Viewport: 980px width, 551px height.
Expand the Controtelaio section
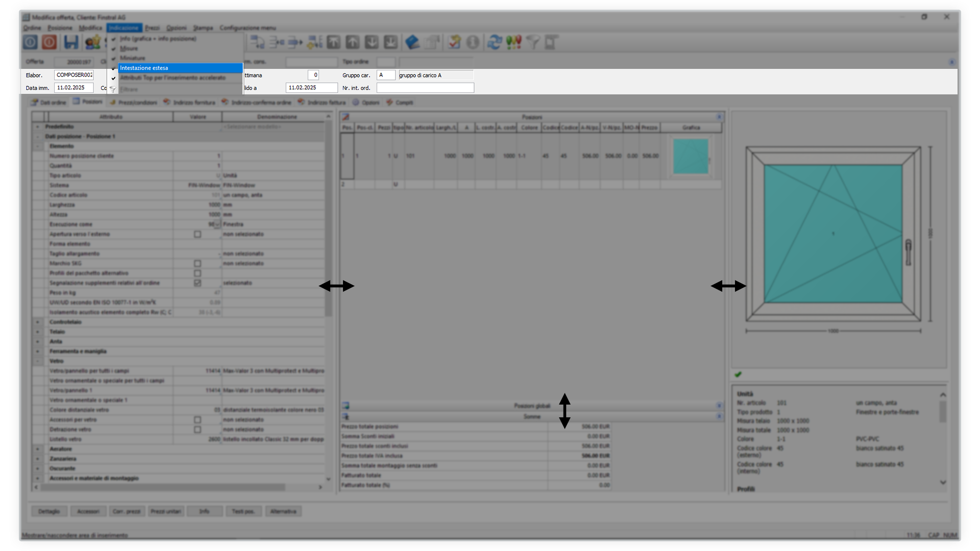pyautogui.click(x=38, y=322)
